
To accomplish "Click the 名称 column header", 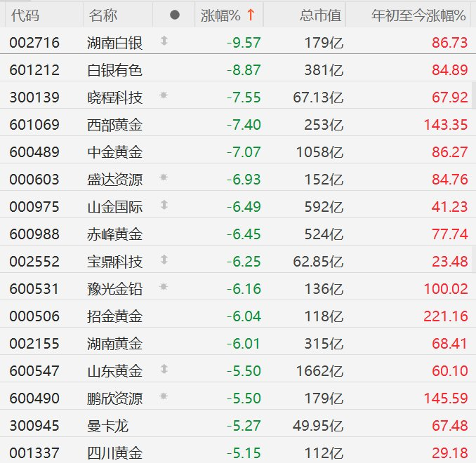I will pos(103,15).
